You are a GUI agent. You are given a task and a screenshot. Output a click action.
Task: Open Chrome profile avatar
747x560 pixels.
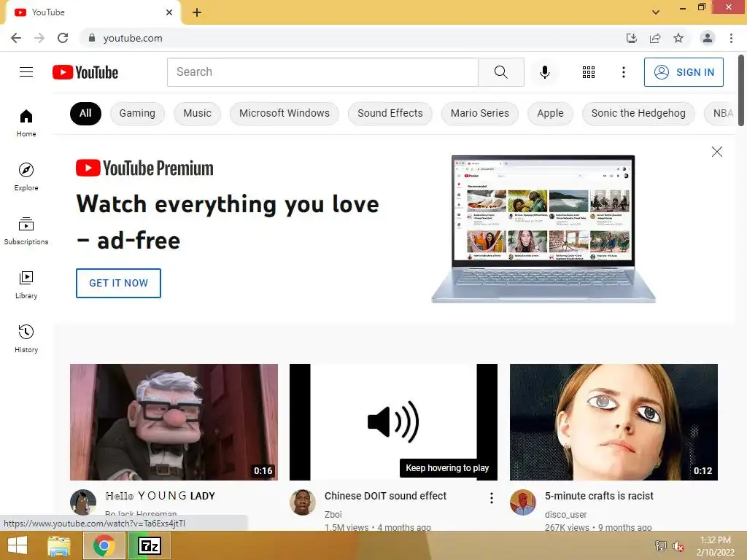coord(708,38)
